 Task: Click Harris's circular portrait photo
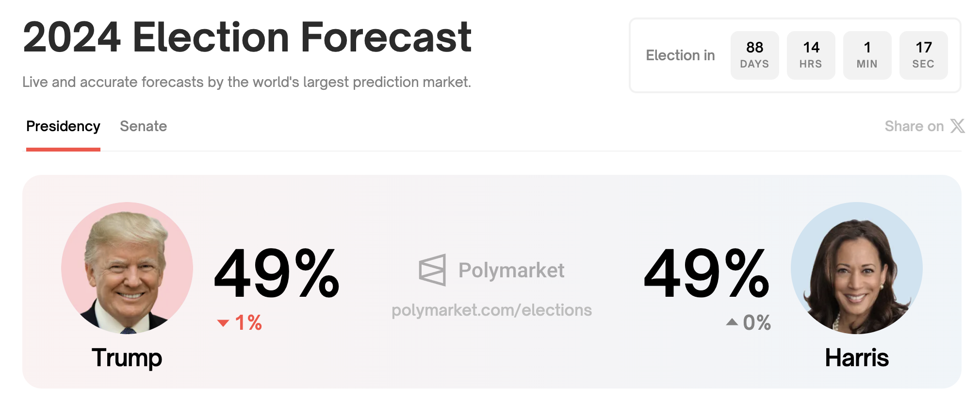856,268
